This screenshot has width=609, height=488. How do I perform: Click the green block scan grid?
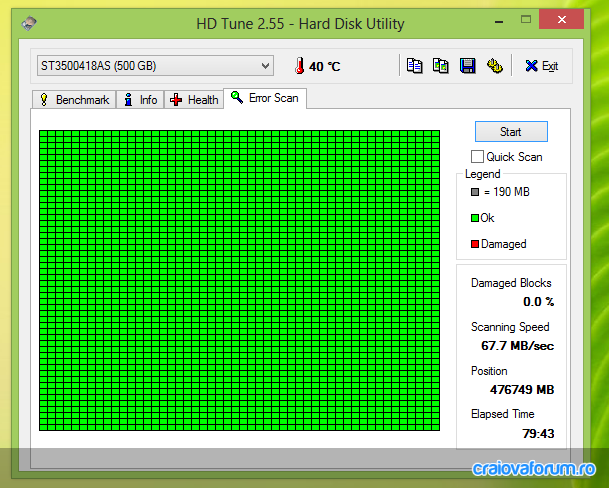pyautogui.click(x=239, y=280)
